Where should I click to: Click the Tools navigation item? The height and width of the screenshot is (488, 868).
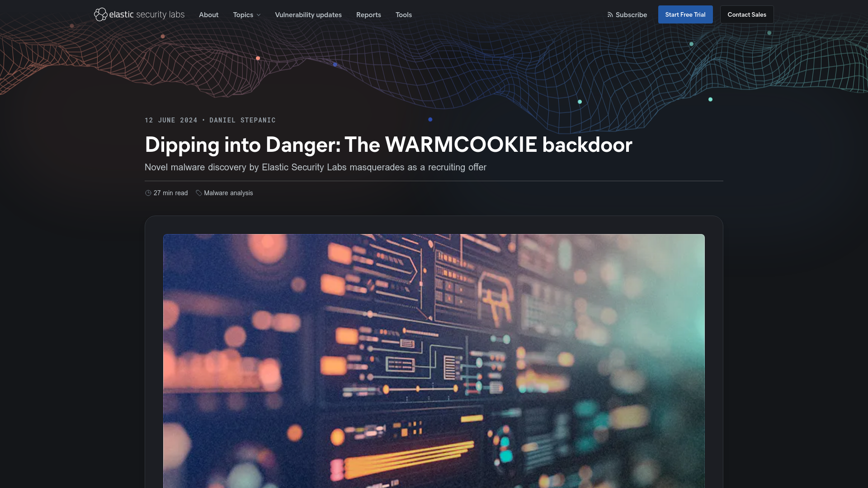(404, 14)
